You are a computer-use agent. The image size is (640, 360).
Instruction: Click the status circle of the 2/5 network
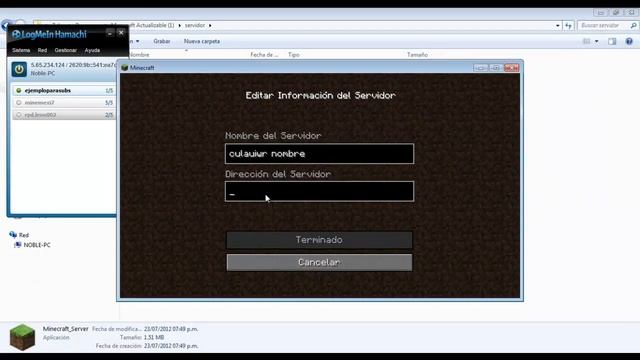point(18,115)
